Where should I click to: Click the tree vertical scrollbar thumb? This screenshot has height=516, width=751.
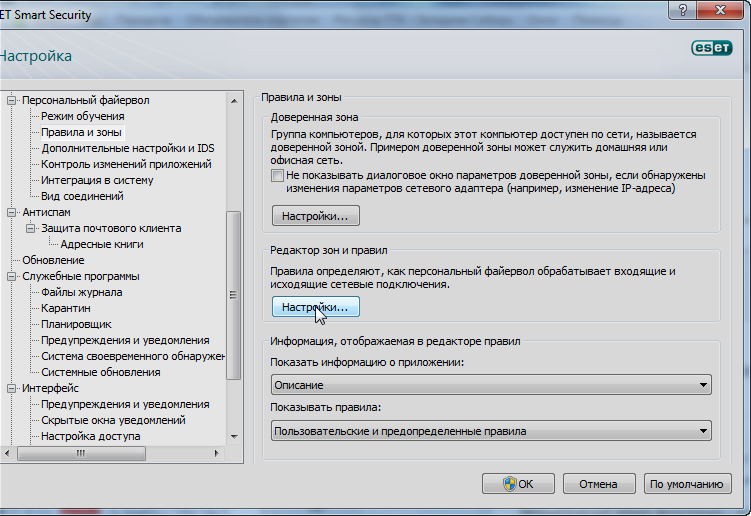point(233,296)
